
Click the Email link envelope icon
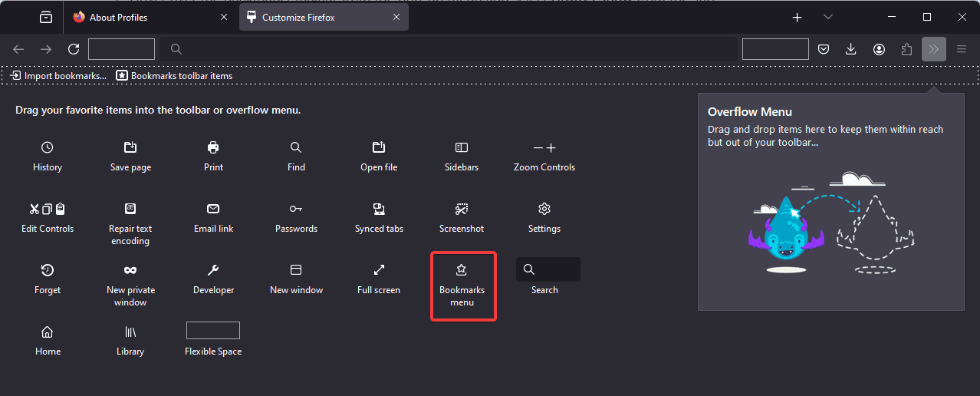tap(213, 209)
